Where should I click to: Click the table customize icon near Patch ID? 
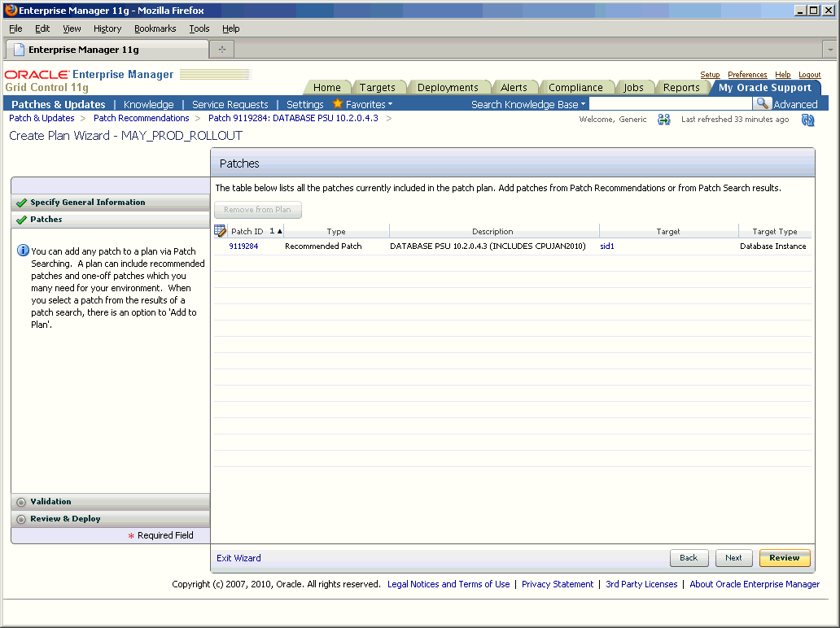(221, 231)
